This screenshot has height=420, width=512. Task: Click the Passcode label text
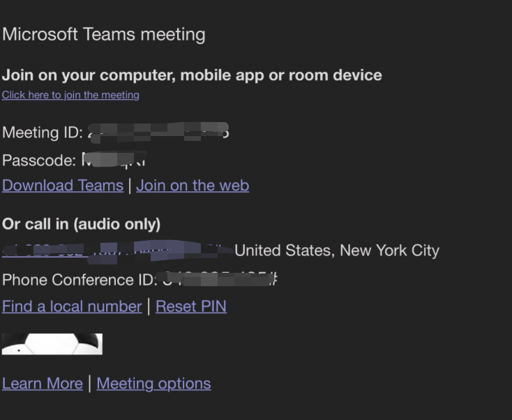click(x=39, y=160)
